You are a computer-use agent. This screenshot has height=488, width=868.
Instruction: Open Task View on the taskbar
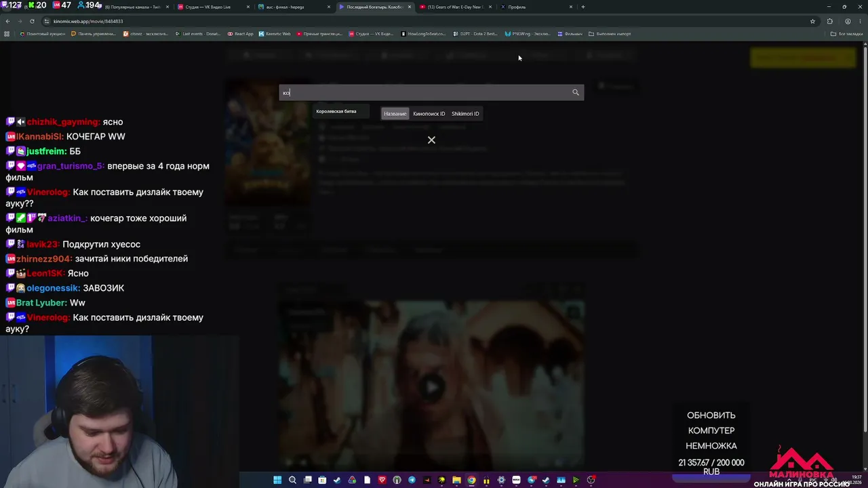(x=307, y=481)
